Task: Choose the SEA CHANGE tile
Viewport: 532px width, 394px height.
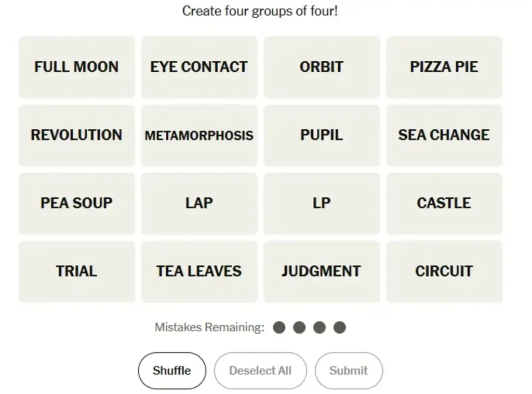Action: (444, 135)
